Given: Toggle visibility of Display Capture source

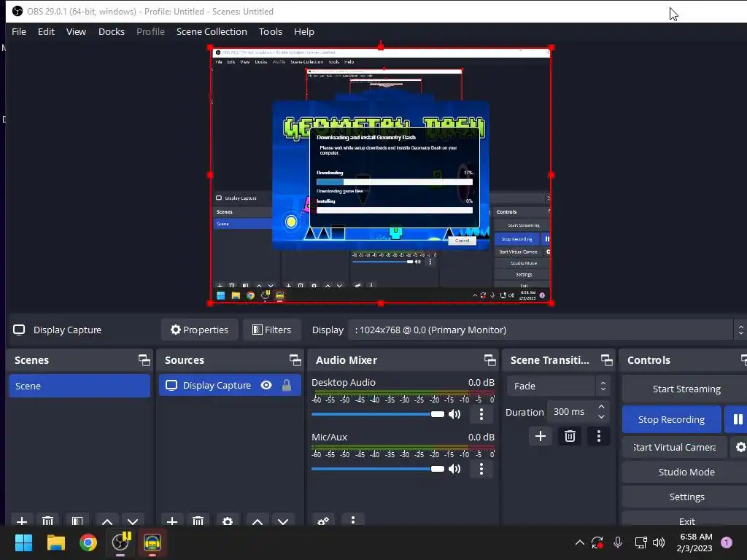Looking at the screenshot, I should (x=266, y=385).
